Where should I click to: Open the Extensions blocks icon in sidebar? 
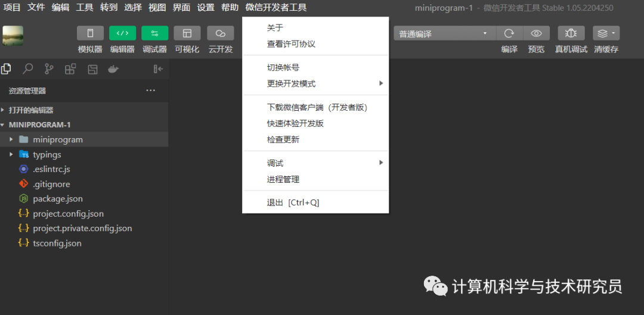tap(70, 69)
